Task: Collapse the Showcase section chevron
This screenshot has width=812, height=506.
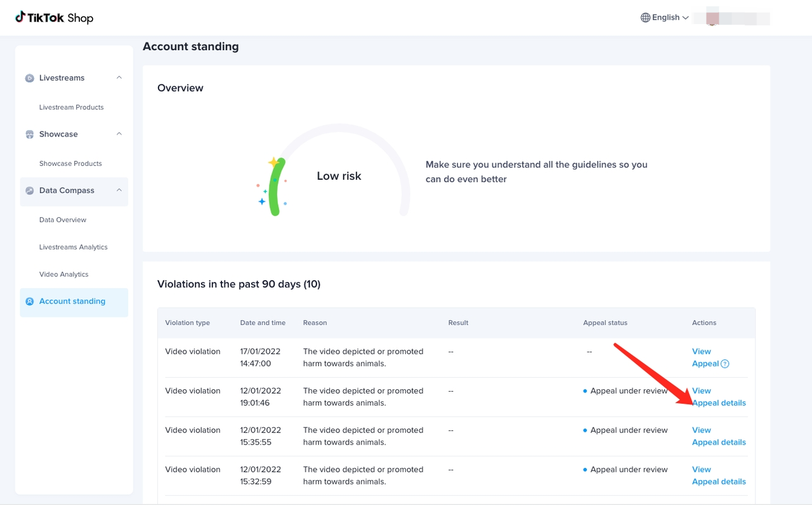Action: pyautogui.click(x=119, y=134)
